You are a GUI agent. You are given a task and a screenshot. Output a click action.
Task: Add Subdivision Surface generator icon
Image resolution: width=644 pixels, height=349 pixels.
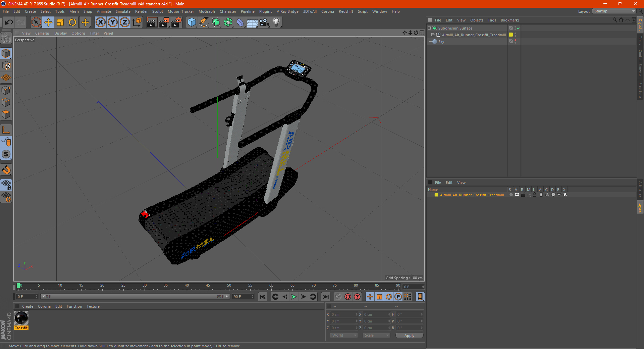(216, 22)
